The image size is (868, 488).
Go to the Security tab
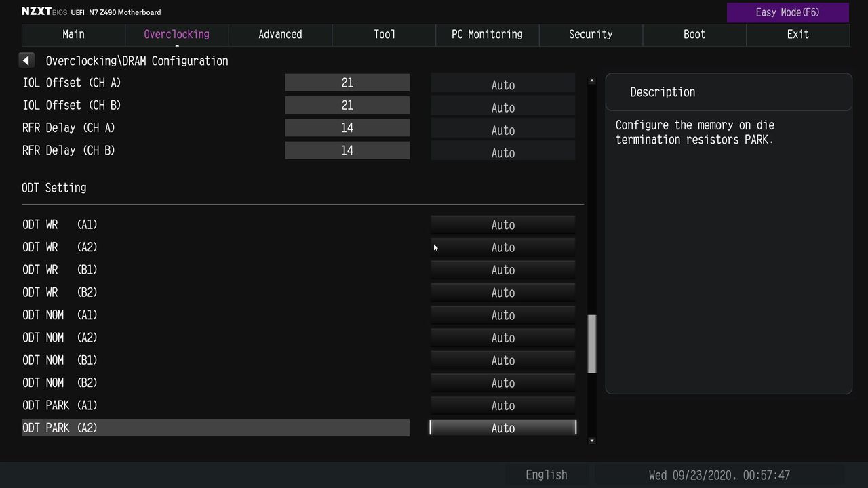click(591, 35)
